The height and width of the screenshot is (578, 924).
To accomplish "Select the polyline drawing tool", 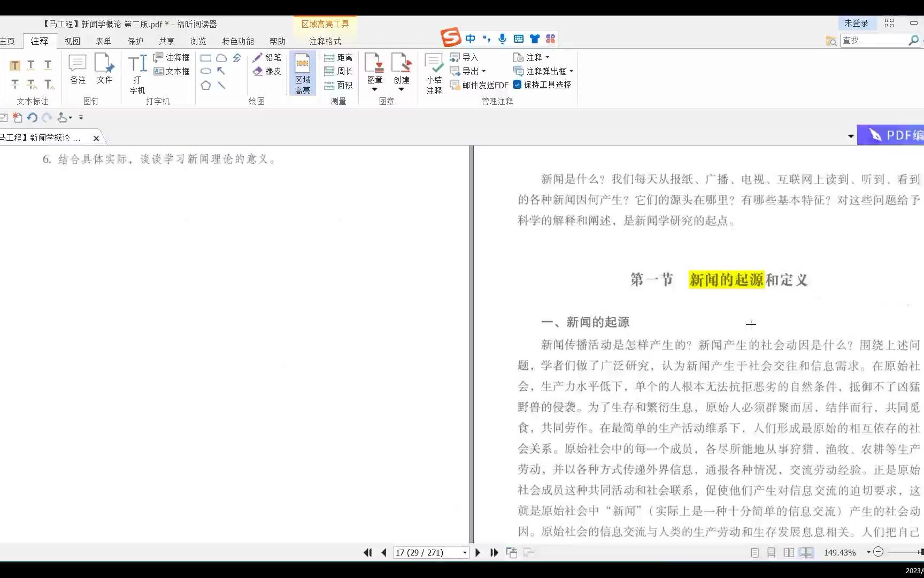I will [x=237, y=58].
